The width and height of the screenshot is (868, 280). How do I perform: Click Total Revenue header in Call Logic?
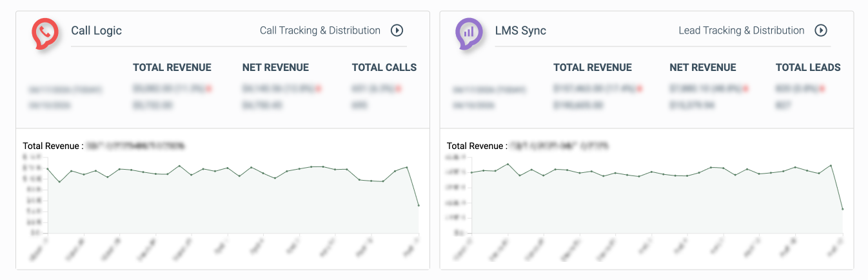[x=172, y=67]
